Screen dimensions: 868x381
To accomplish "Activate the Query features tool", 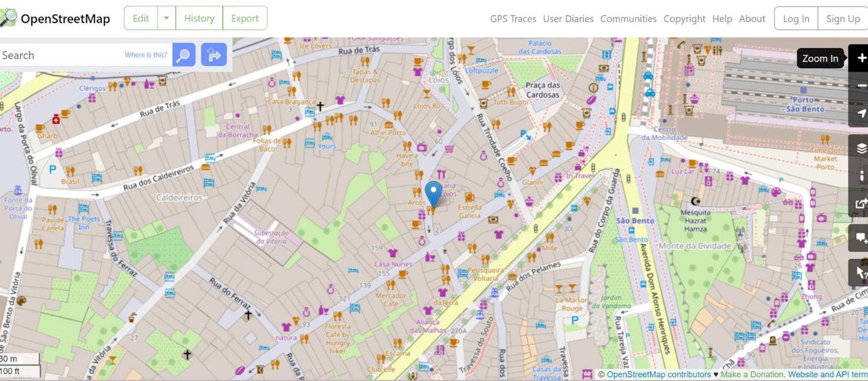I will (861, 273).
